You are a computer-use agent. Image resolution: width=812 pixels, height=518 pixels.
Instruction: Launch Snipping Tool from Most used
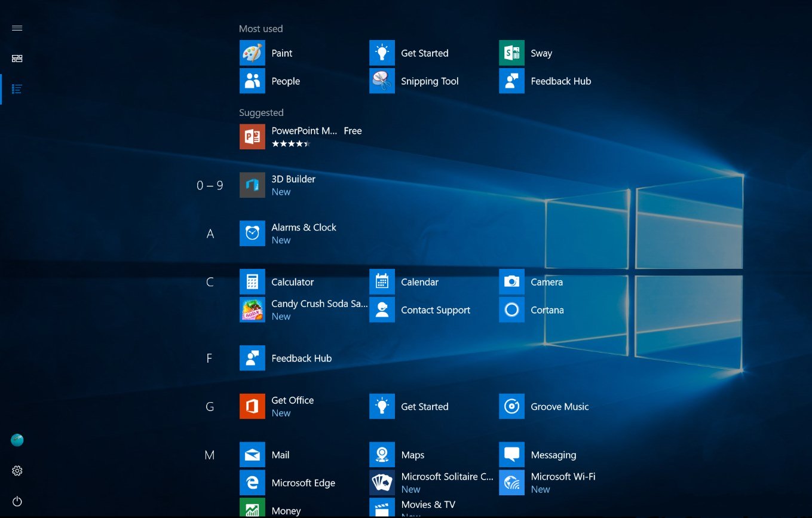(x=382, y=81)
